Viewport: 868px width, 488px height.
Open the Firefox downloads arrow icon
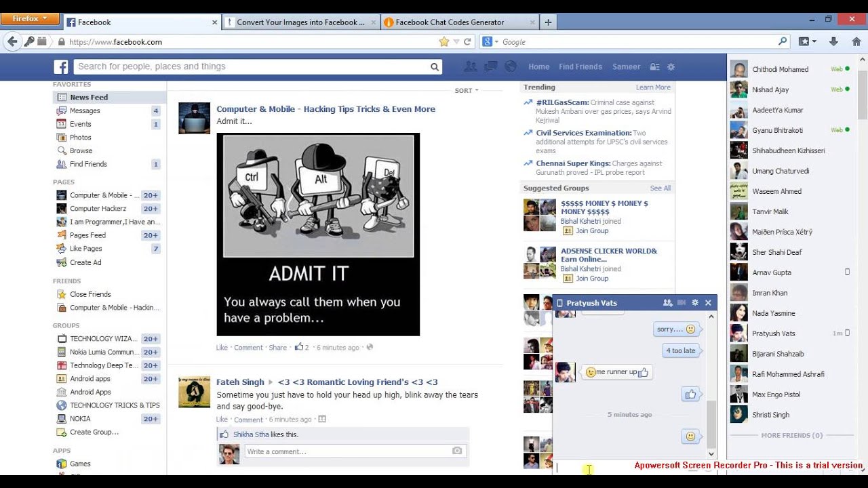coord(834,41)
